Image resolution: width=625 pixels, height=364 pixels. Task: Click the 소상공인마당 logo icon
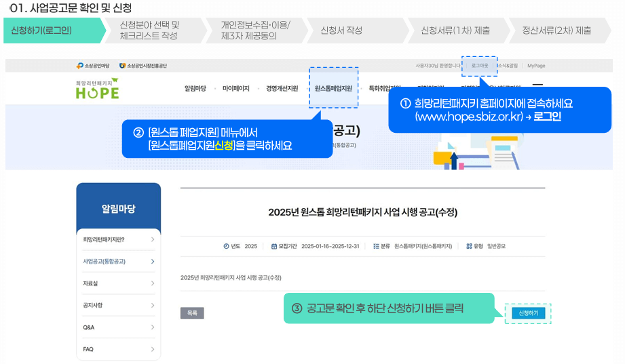pos(79,66)
